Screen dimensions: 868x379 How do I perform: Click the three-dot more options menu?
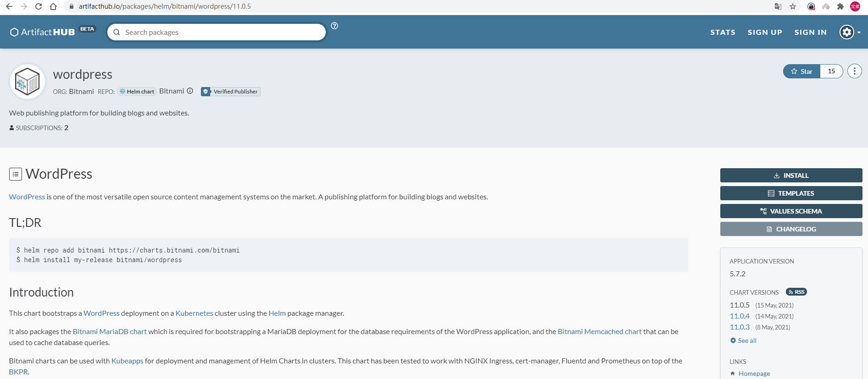(854, 71)
